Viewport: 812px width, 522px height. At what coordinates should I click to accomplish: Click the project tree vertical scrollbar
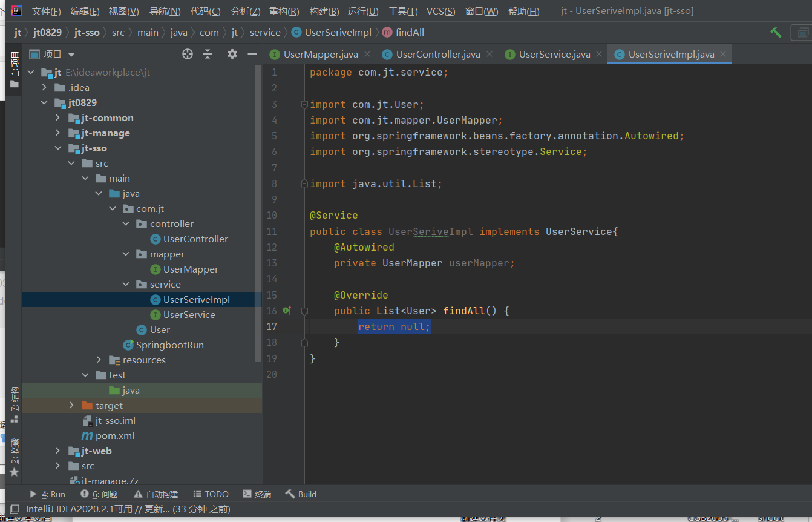[259, 212]
